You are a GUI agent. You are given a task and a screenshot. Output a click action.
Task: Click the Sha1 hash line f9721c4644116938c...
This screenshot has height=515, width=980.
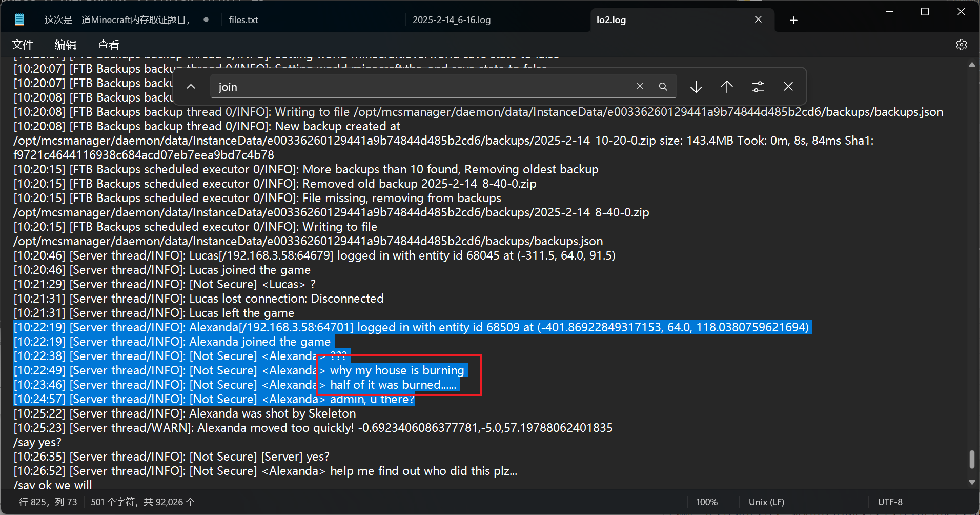click(x=144, y=155)
